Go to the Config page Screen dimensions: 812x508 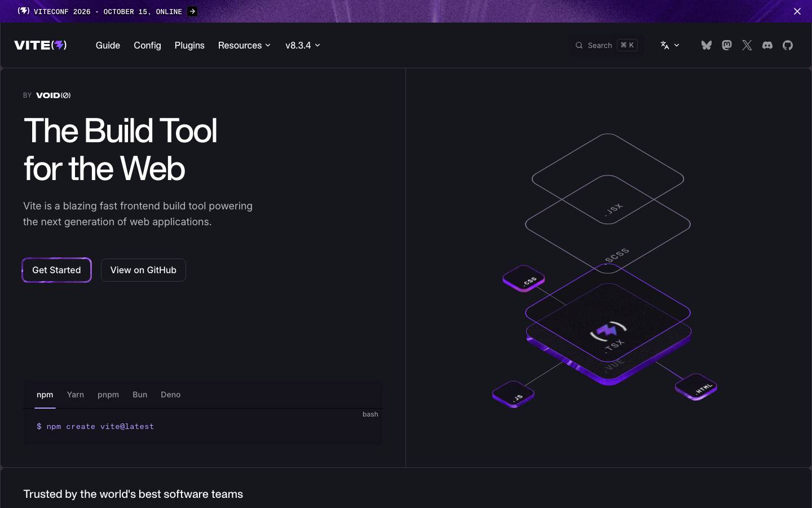[x=147, y=45]
